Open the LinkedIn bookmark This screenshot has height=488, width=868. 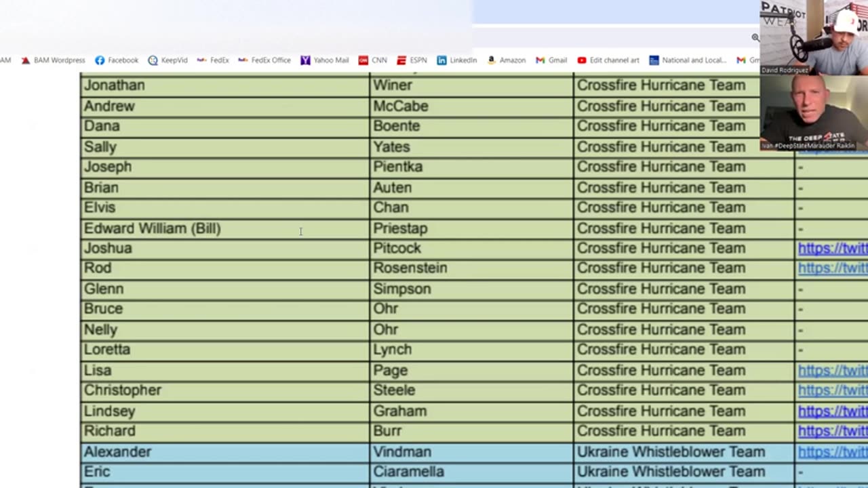(x=456, y=60)
